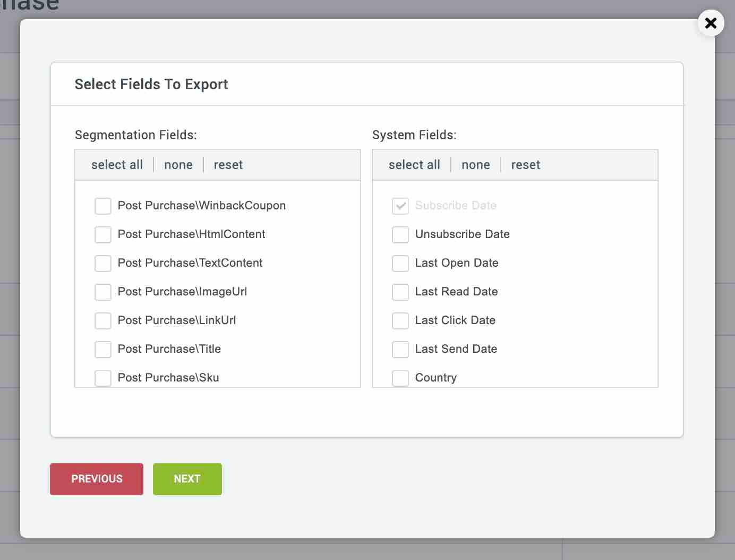The height and width of the screenshot is (560, 735).
Task: Select the Post Purchase\Title field
Action: pos(103,350)
